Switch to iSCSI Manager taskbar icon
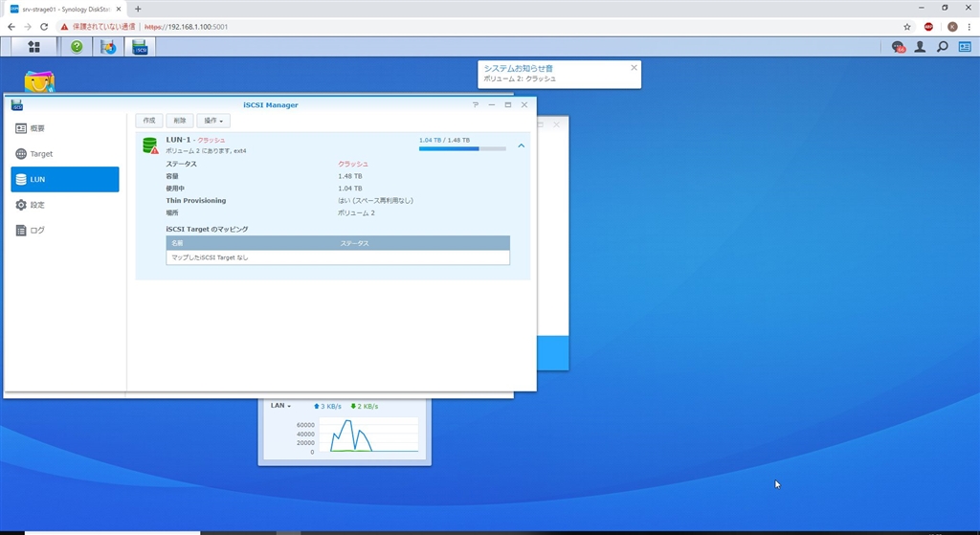 tap(140, 47)
